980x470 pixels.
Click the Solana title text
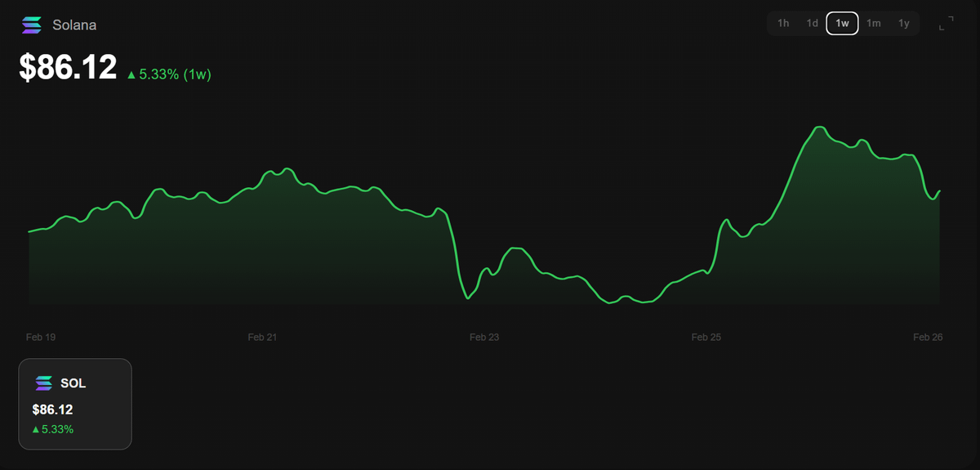pos(74,25)
